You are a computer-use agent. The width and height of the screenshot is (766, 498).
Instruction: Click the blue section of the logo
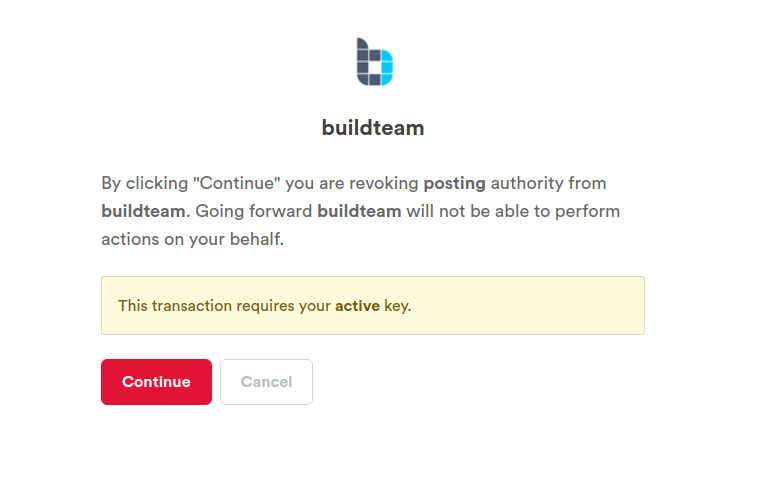387,67
